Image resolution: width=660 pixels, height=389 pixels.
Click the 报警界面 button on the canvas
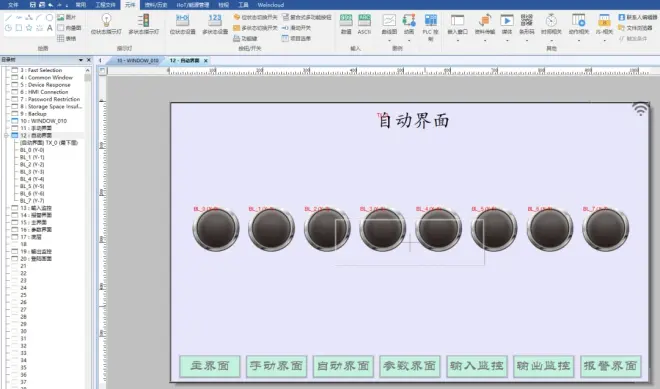610,365
